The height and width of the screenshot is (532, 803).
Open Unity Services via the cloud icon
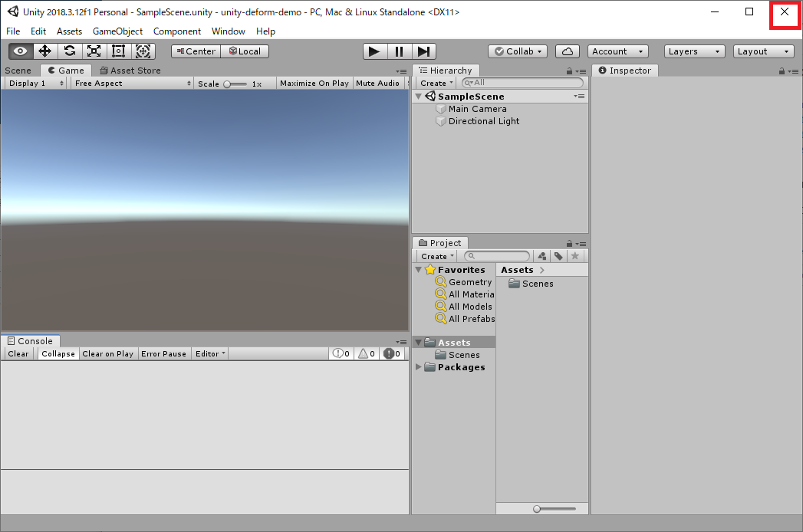[567, 51]
